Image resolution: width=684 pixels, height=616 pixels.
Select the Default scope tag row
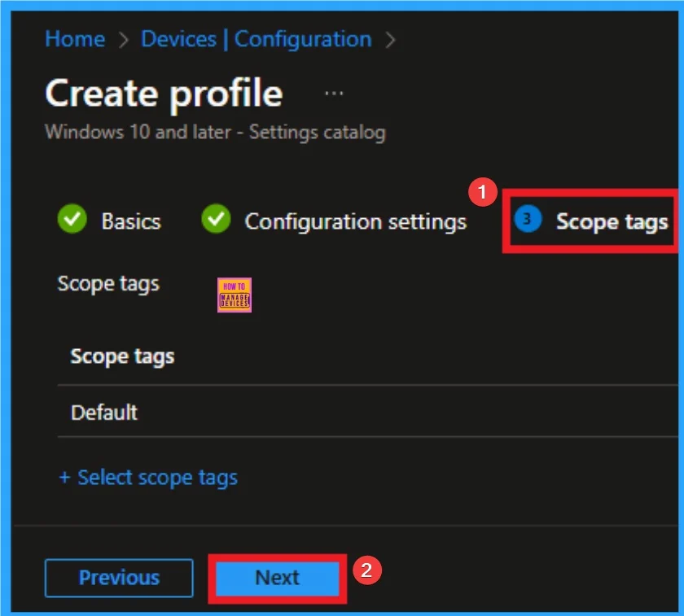coord(103,413)
